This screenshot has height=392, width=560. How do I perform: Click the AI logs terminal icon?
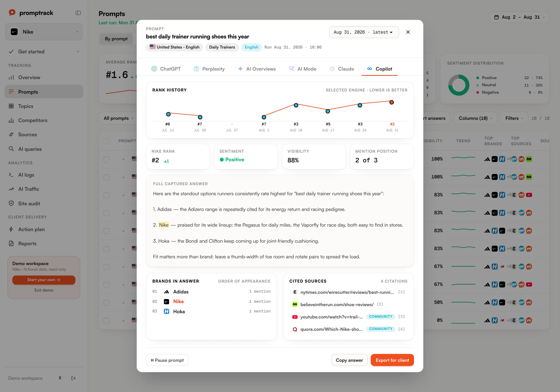pyautogui.click(x=11, y=175)
